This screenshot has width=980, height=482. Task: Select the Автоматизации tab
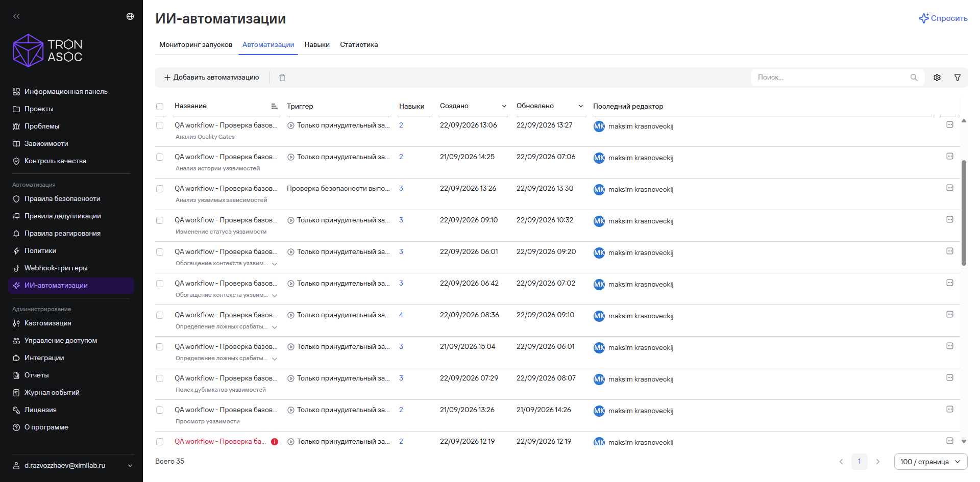(x=268, y=45)
